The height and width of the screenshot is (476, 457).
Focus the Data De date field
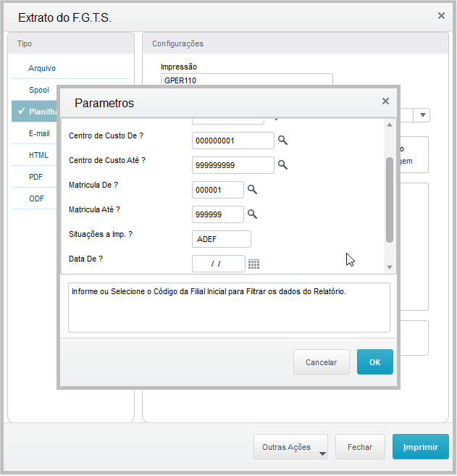(x=219, y=264)
